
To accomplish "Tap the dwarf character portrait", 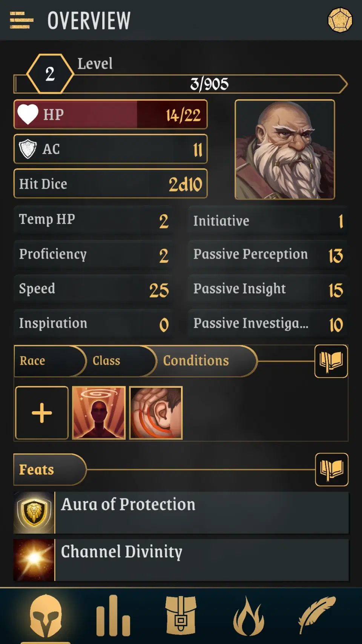I will click(x=285, y=149).
